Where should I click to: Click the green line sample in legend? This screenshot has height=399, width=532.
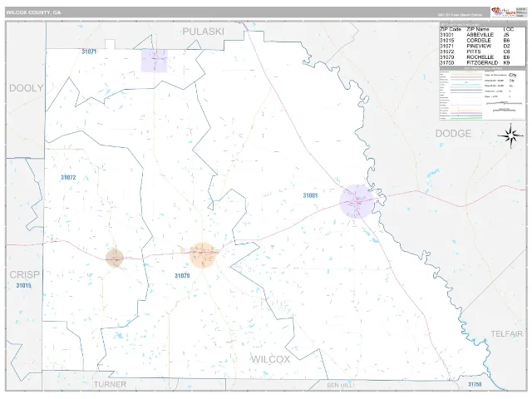pyautogui.click(x=466, y=118)
